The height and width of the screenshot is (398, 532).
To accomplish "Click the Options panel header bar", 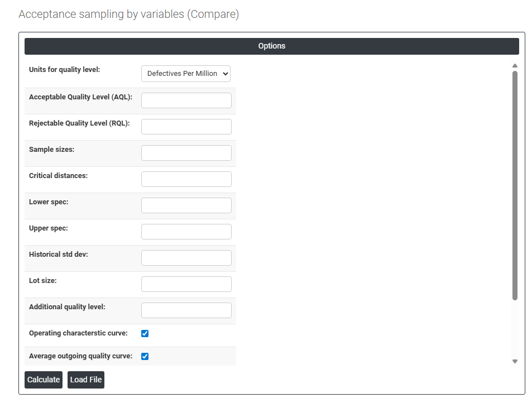I will pyautogui.click(x=272, y=46).
